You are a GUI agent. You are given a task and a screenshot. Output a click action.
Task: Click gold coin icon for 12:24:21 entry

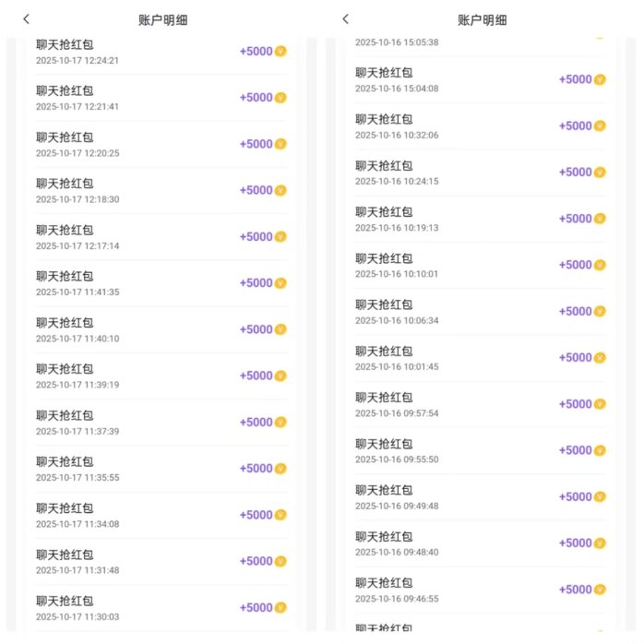tap(280, 52)
